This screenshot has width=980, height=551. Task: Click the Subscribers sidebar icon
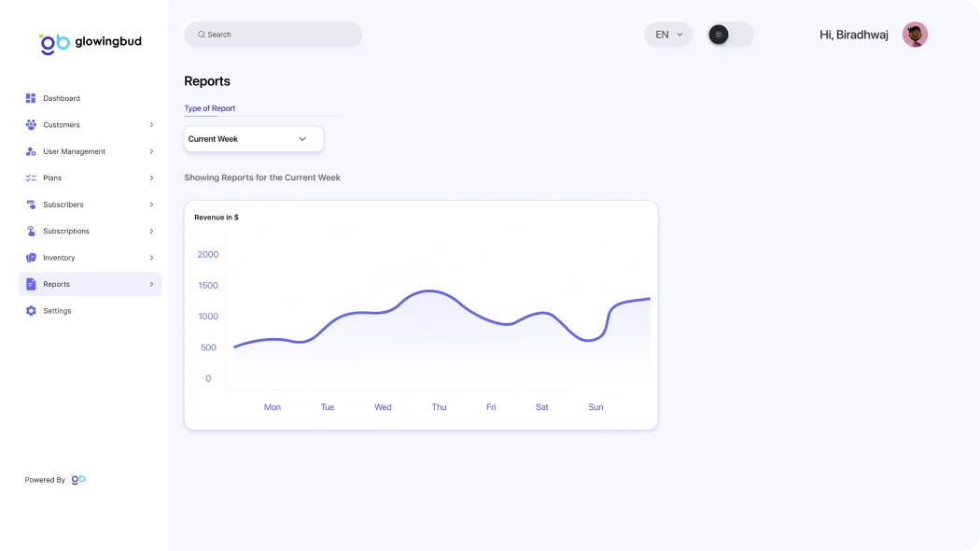pos(31,205)
